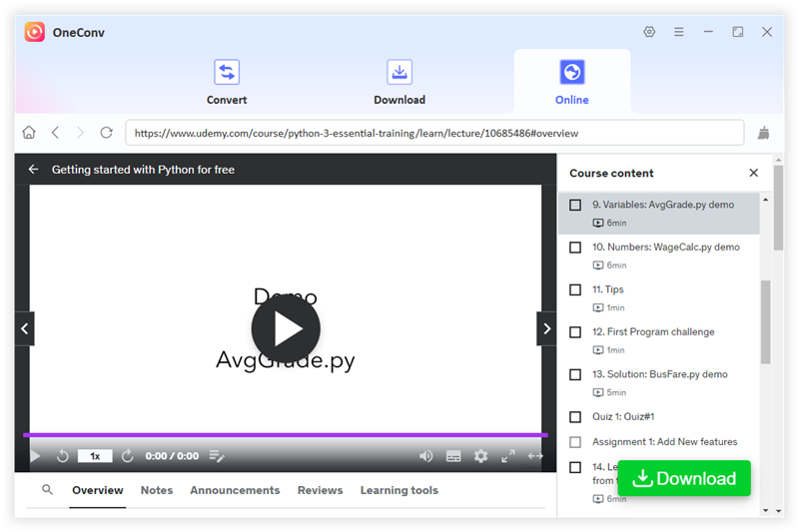Open the Notes tab
799x532 pixels.
(x=157, y=490)
